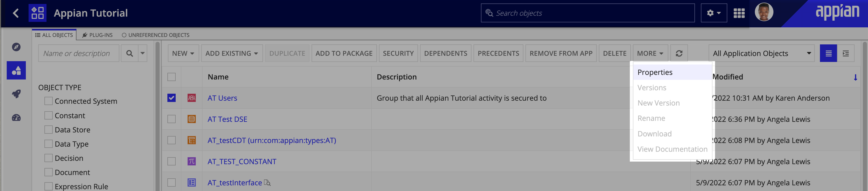Go back using the left arrow icon
Image resolution: width=868 pixels, height=191 pixels.
tap(16, 13)
